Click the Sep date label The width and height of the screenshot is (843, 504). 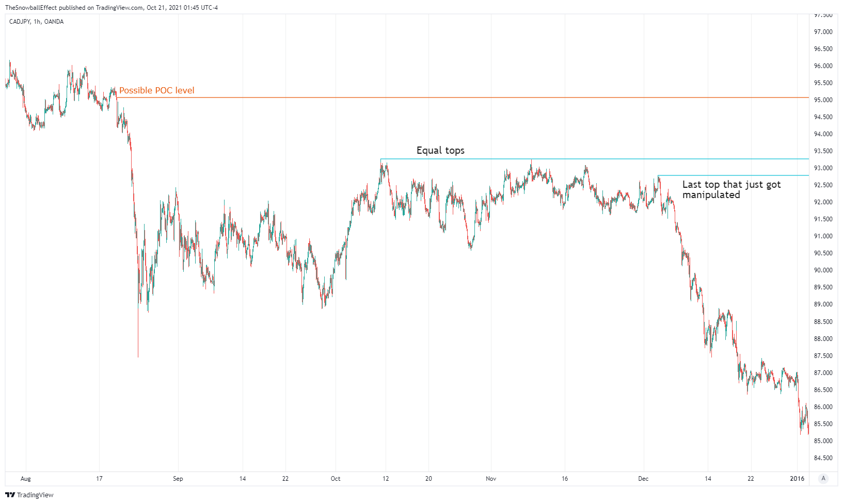point(178,479)
